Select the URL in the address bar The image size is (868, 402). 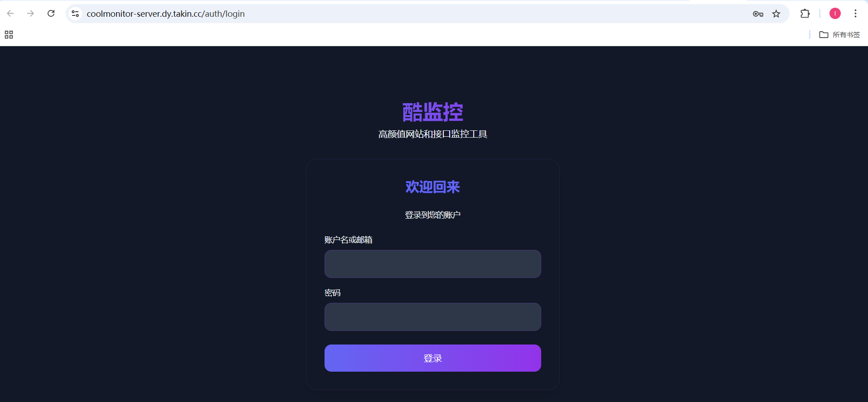[x=165, y=14]
